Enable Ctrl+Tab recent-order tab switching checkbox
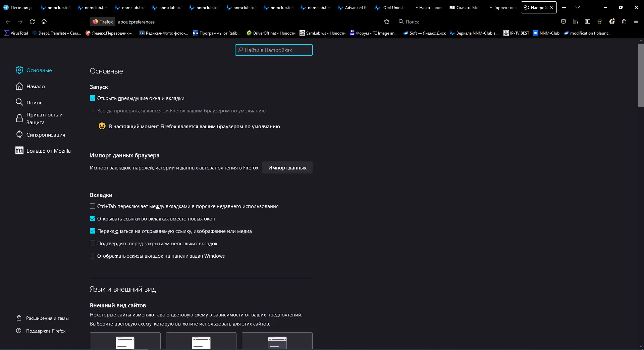Image resolution: width=644 pixels, height=350 pixels. [x=93, y=206]
